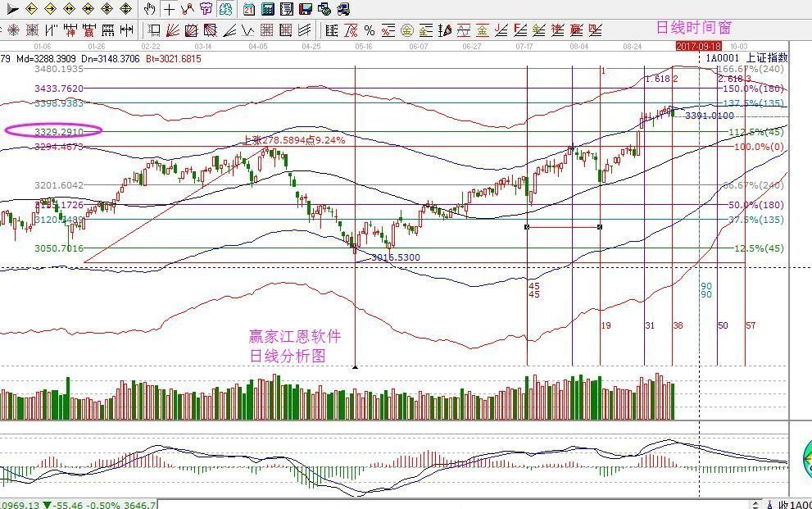Image resolution: width=812 pixels, height=509 pixels.
Task: Toggle the crosshair cursor tool
Action: click(x=169, y=9)
